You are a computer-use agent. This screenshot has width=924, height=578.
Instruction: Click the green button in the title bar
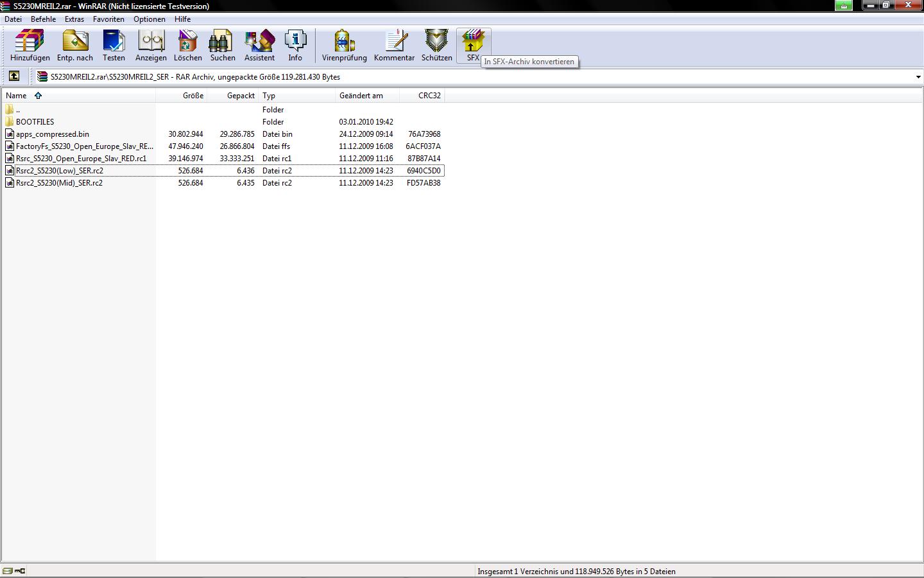tap(844, 5)
